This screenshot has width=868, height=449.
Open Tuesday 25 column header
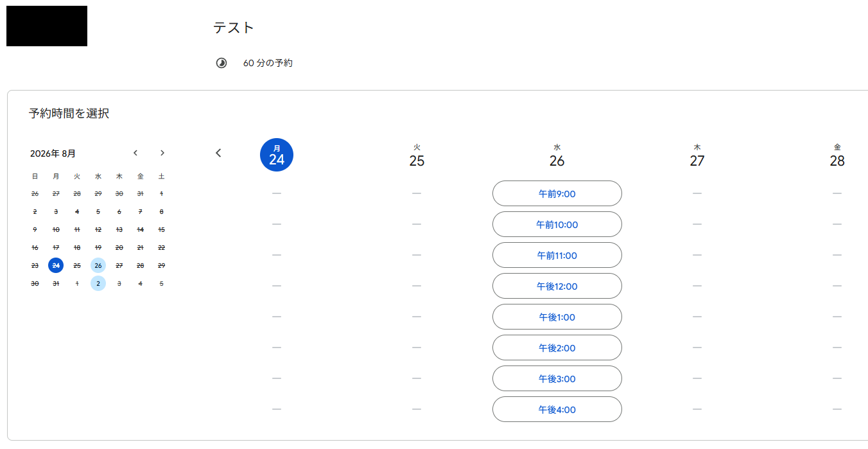pyautogui.click(x=417, y=155)
